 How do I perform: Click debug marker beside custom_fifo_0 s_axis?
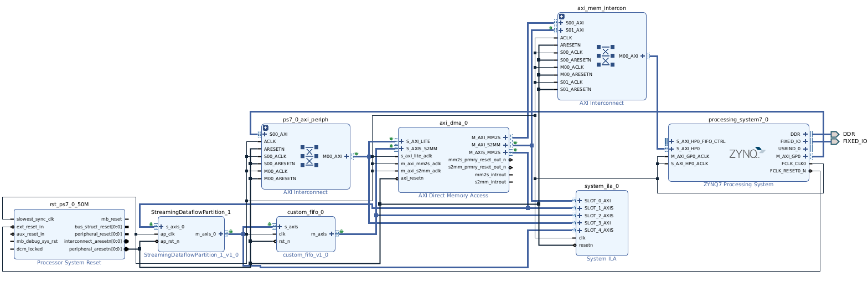pos(270,224)
